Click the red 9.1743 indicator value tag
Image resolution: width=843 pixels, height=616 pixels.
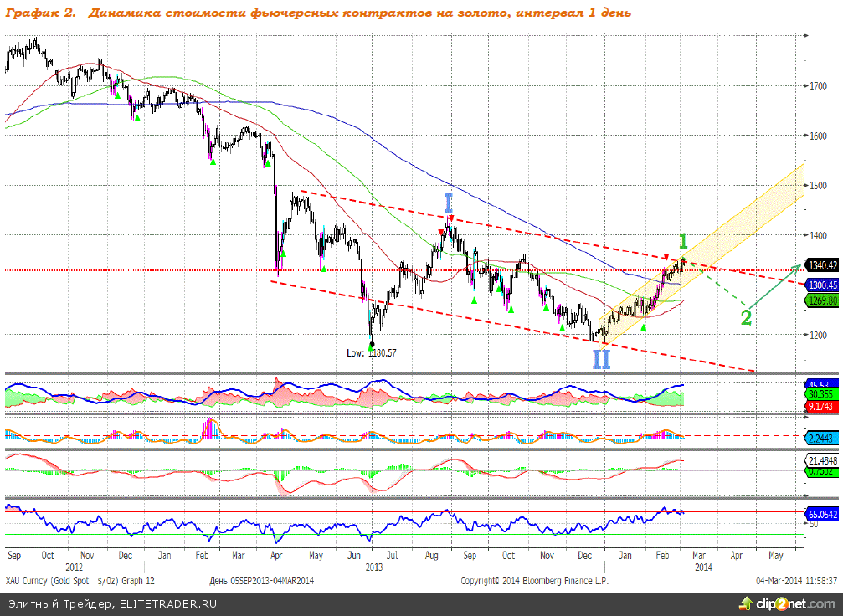822,406
